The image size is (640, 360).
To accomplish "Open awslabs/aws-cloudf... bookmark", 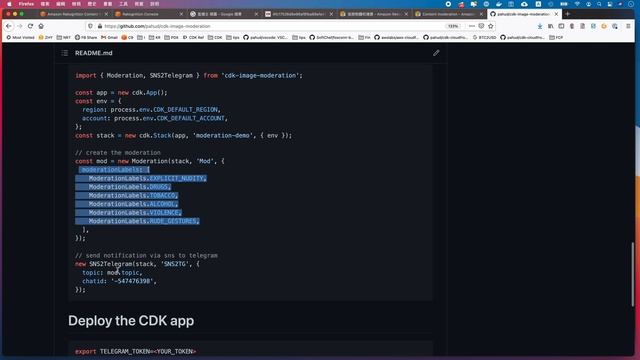I will (397, 37).
